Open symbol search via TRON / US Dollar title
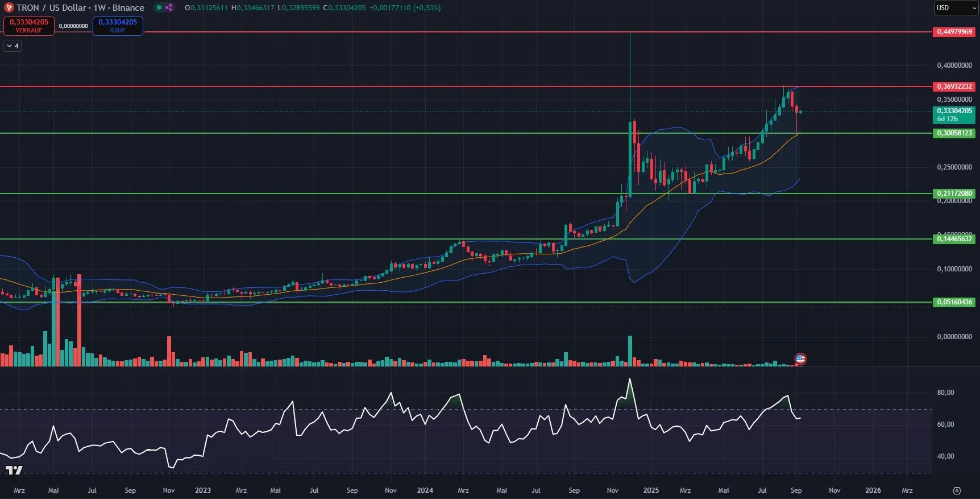This screenshot has width=980, height=499. click(x=80, y=7)
